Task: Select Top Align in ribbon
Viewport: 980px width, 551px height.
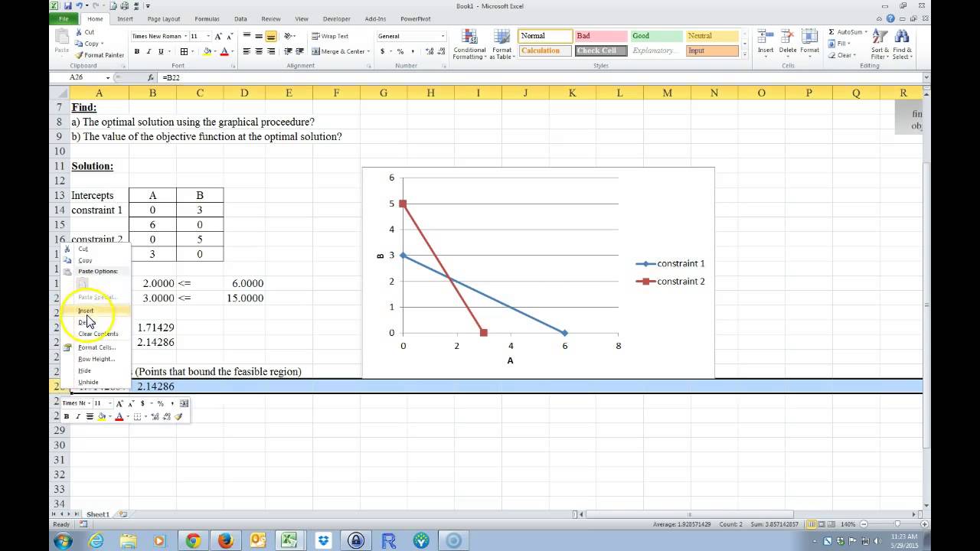Action: (247, 36)
